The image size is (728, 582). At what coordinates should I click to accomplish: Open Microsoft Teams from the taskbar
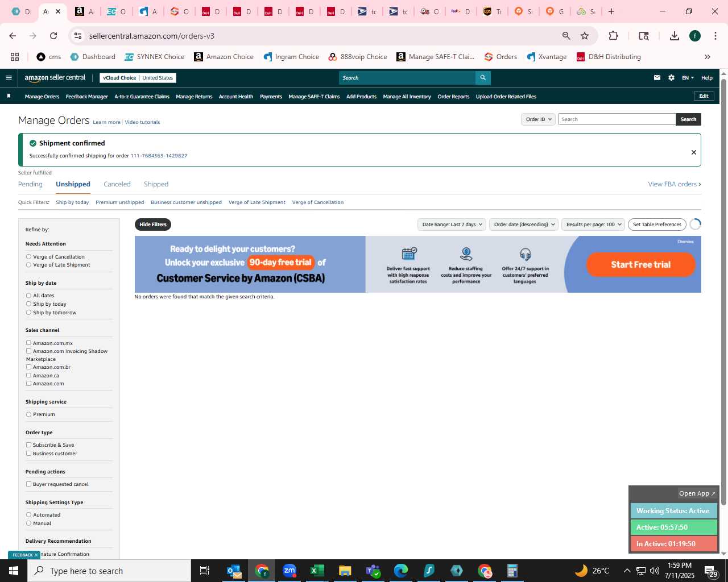point(373,571)
